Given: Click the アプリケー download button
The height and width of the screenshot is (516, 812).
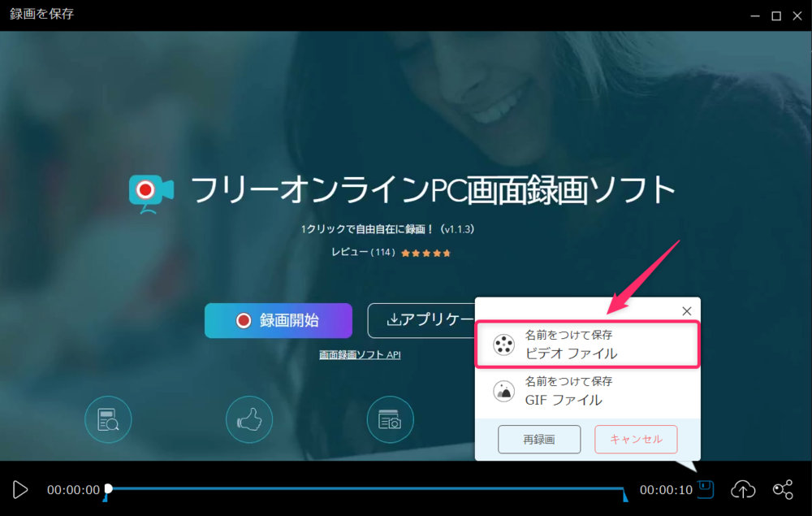Looking at the screenshot, I should click(421, 321).
